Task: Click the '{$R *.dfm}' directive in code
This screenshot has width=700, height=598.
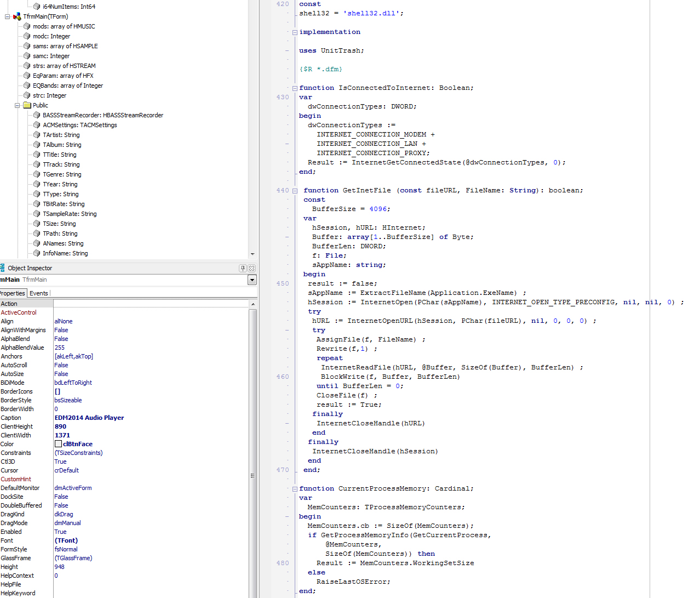Action: pos(321,69)
